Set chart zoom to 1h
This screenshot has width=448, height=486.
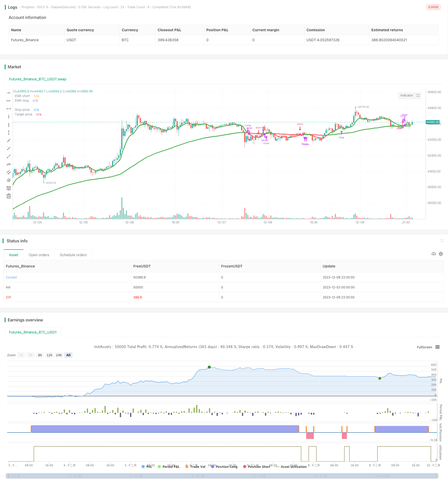pos(21,355)
